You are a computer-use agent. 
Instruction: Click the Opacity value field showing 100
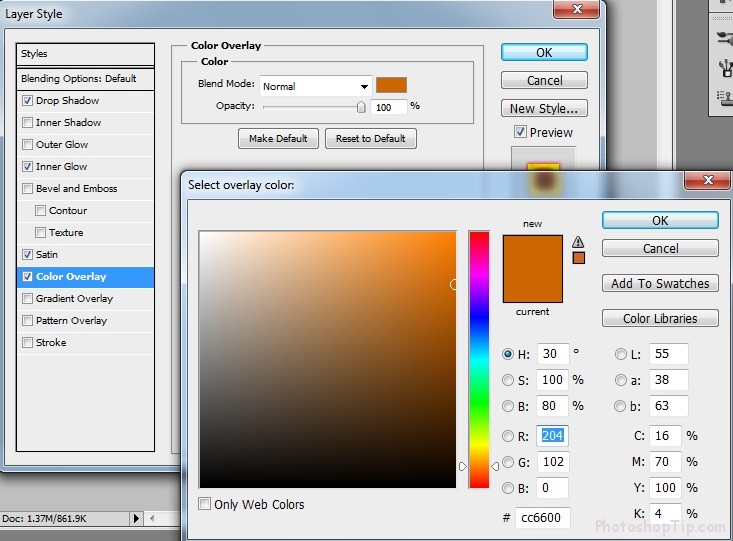(389, 107)
